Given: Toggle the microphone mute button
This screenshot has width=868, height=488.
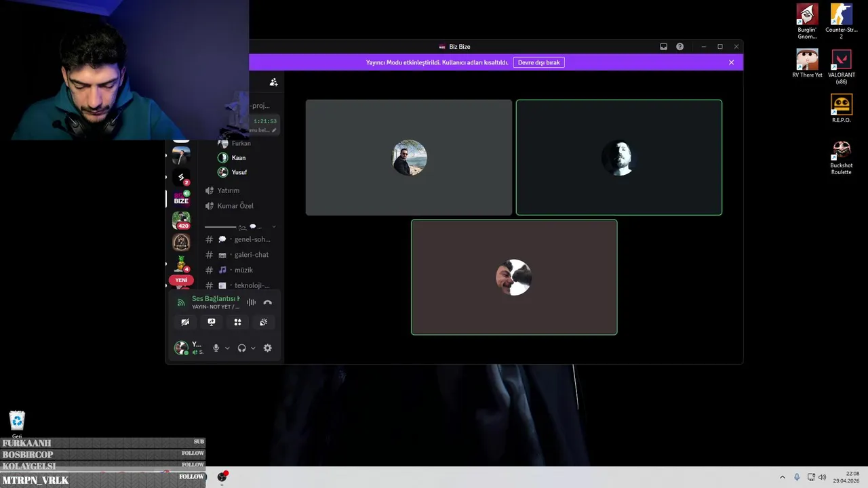Looking at the screenshot, I should (x=216, y=348).
